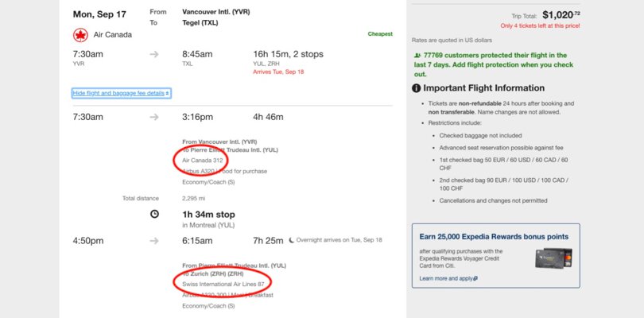The height and width of the screenshot is (318, 644).
Task: Click Only 4 tickets left warning
Action: [540, 26]
